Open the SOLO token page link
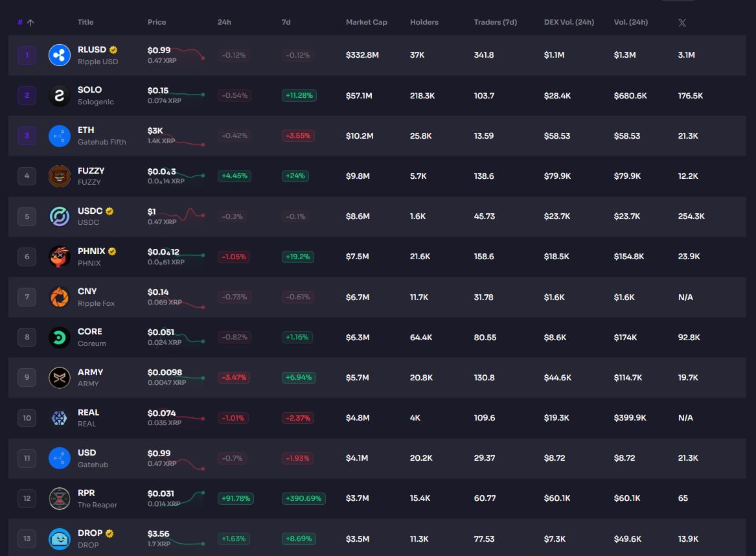Image resolution: width=756 pixels, height=556 pixels. point(89,89)
